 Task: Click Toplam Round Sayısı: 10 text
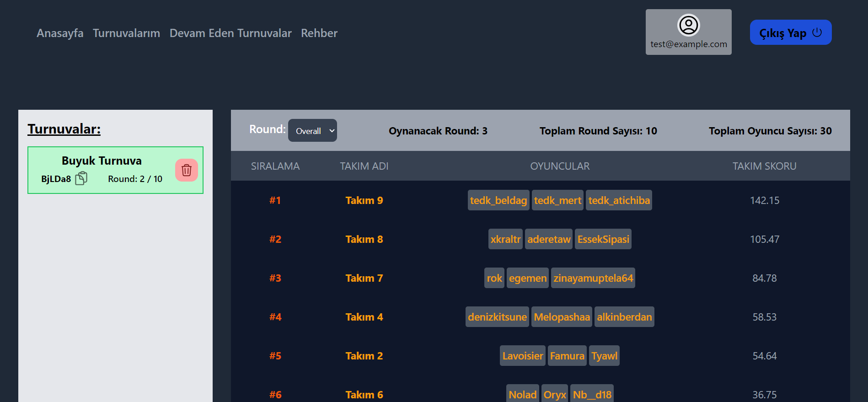click(598, 131)
